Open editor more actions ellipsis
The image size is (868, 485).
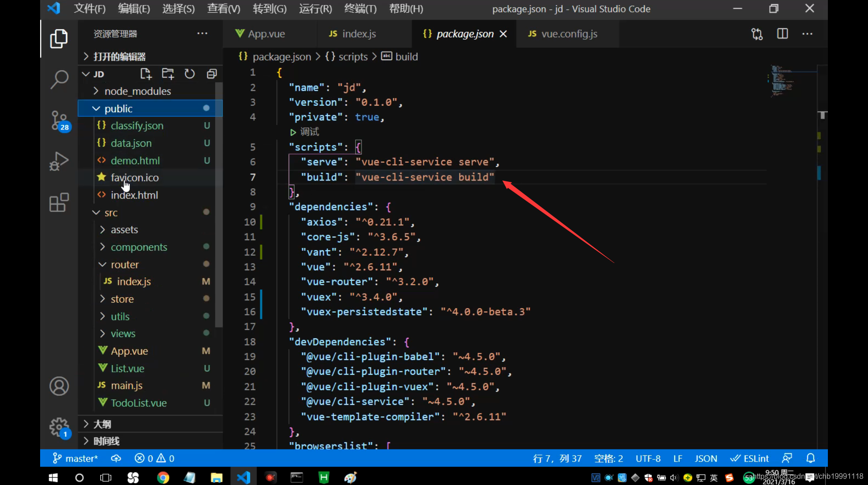coord(807,34)
